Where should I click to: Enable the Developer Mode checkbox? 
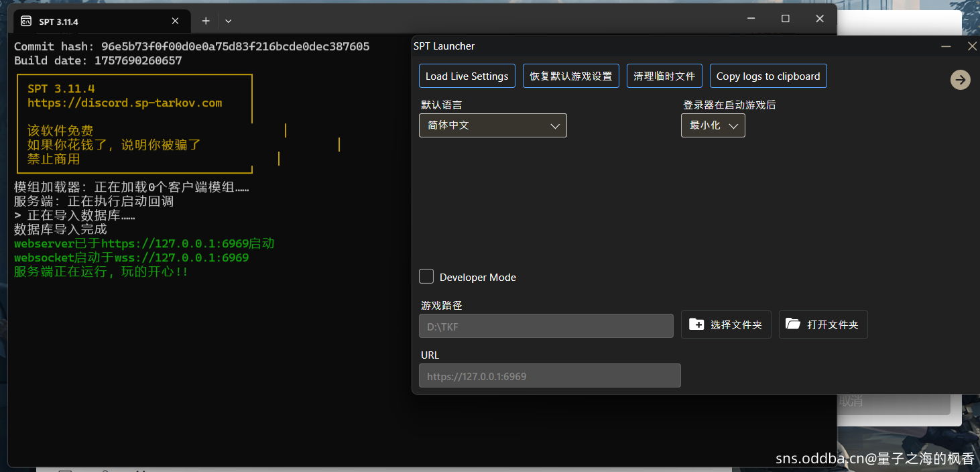coord(426,276)
